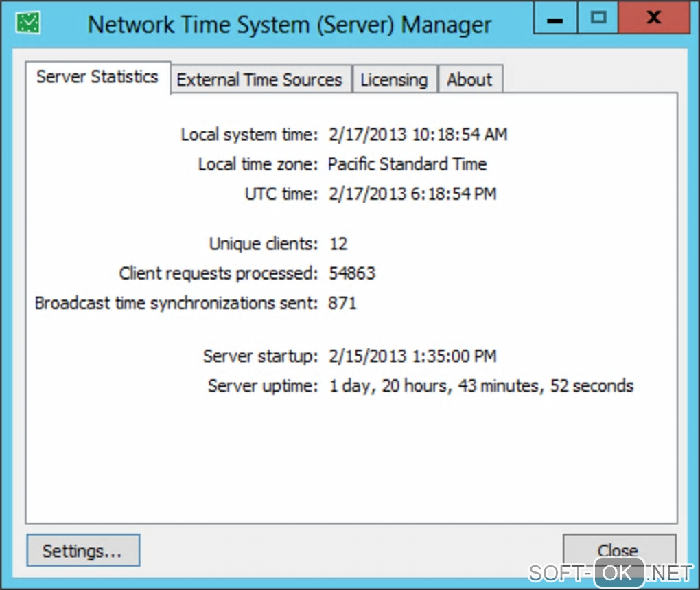This screenshot has height=590, width=700.
Task: Open the Settings... dialog button
Action: (x=82, y=551)
